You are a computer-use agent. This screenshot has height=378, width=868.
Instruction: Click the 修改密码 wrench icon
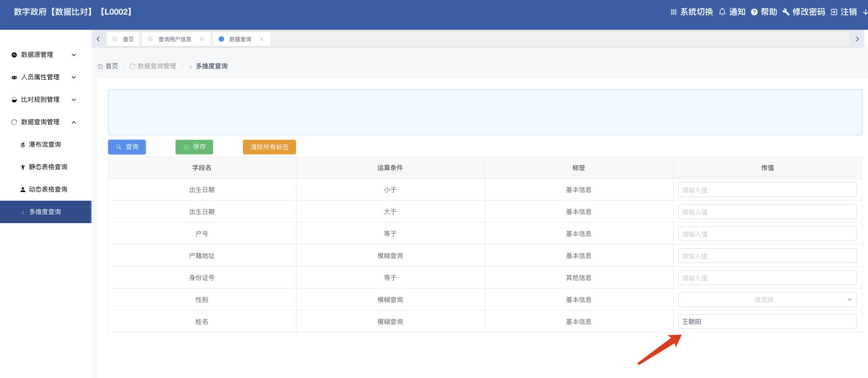[x=786, y=12]
